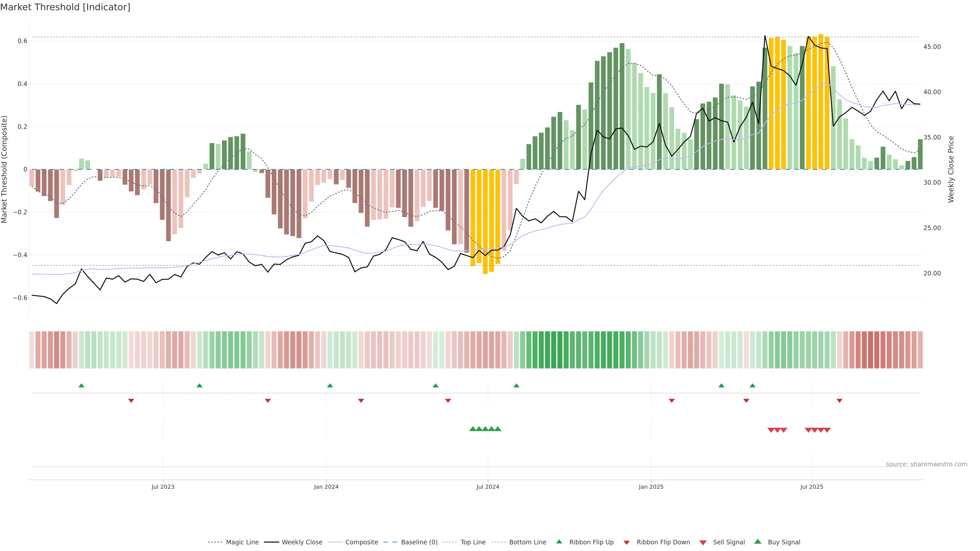Click the Weekly Close Price axis title

tap(951, 169)
